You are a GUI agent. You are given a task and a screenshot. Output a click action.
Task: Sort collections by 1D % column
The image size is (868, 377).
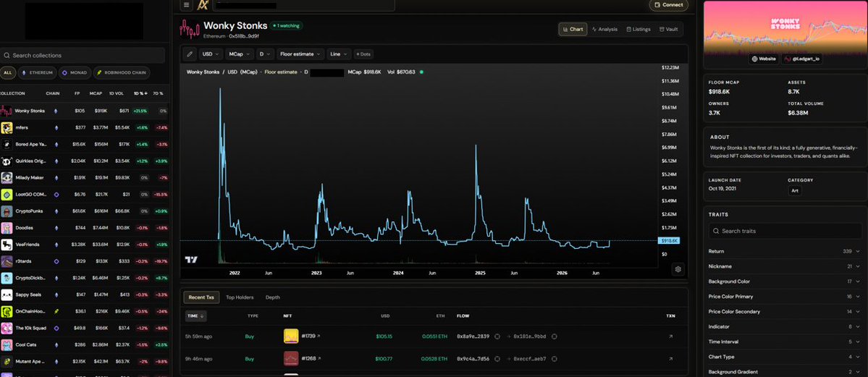pos(140,93)
